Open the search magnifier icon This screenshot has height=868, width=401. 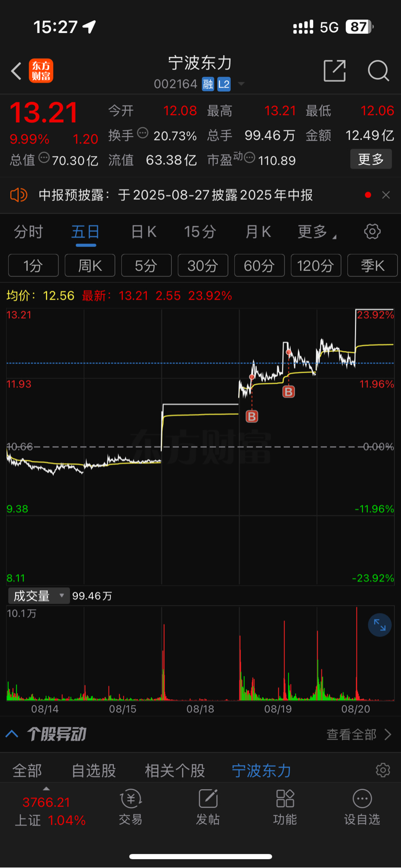(x=378, y=70)
